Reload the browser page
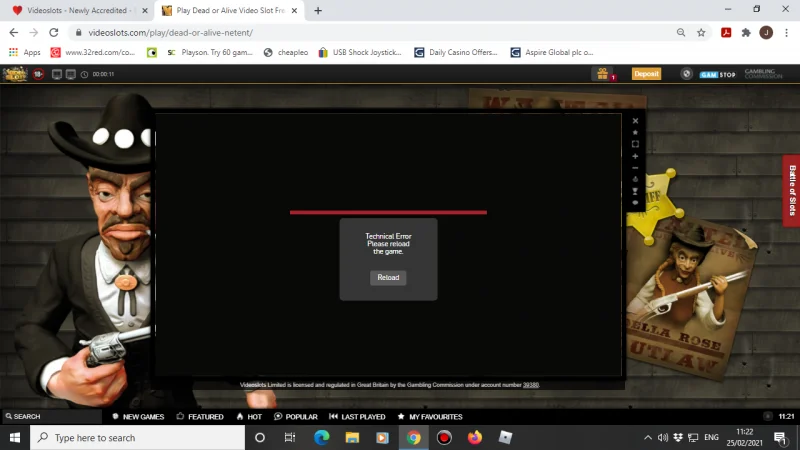 [x=54, y=33]
